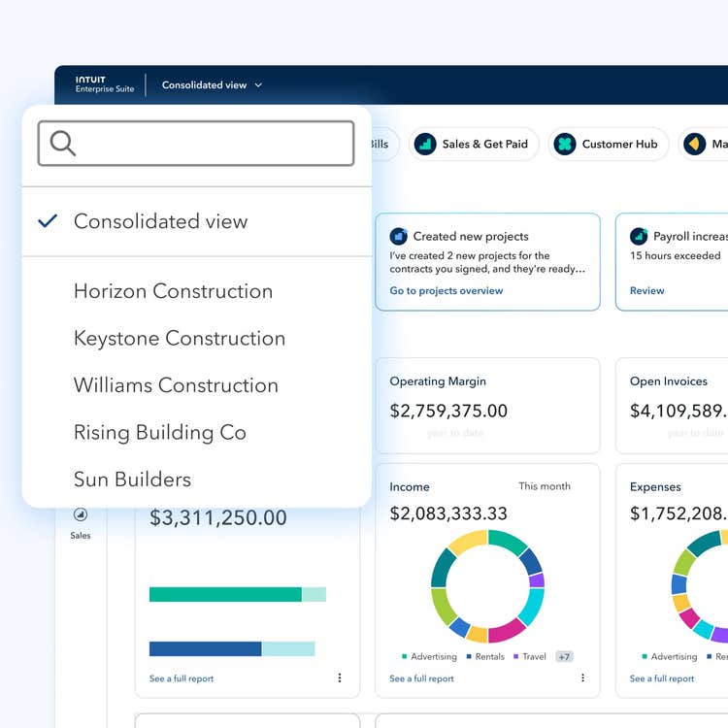Click the Advertising legend item under Expenses

click(669, 656)
